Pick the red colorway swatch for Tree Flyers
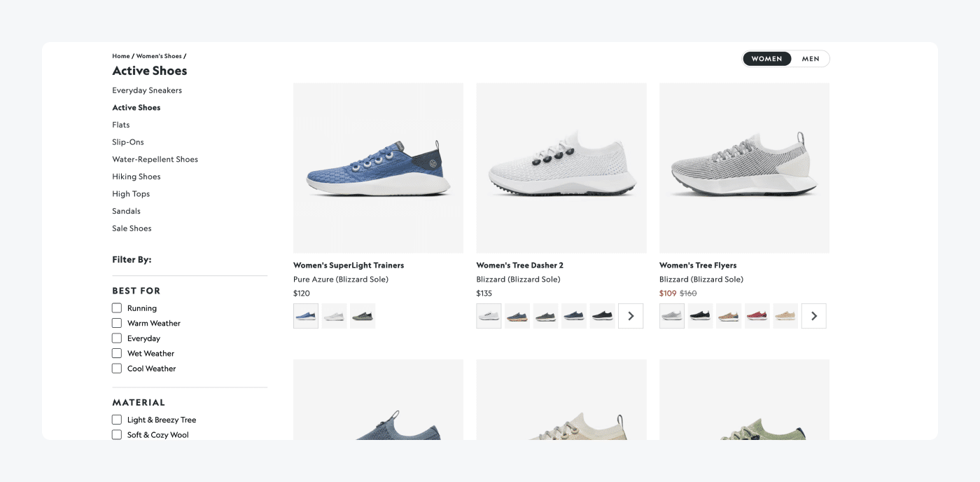This screenshot has width=980, height=482. (x=757, y=315)
